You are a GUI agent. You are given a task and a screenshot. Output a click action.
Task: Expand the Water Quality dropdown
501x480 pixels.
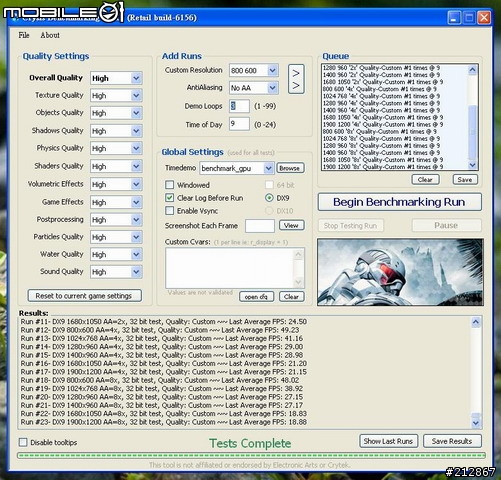136,254
